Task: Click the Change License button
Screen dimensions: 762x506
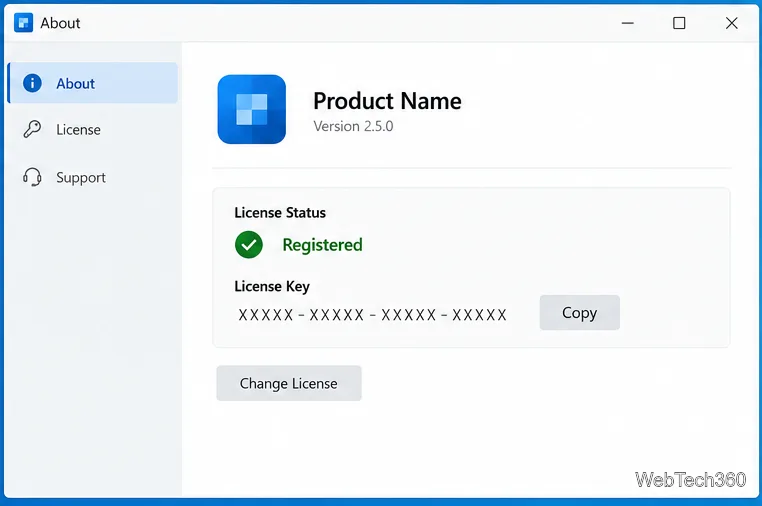Action: pyautogui.click(x=289, y=384)
